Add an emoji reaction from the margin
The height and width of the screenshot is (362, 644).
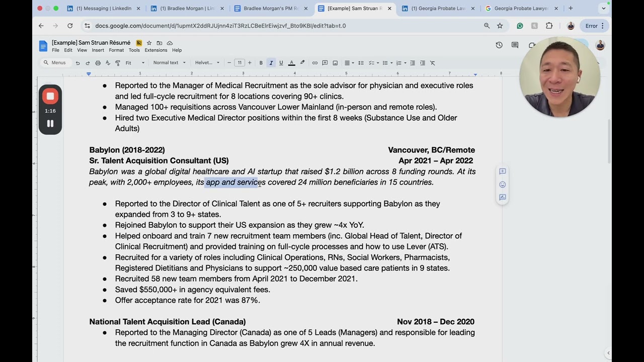pos(502,185)
